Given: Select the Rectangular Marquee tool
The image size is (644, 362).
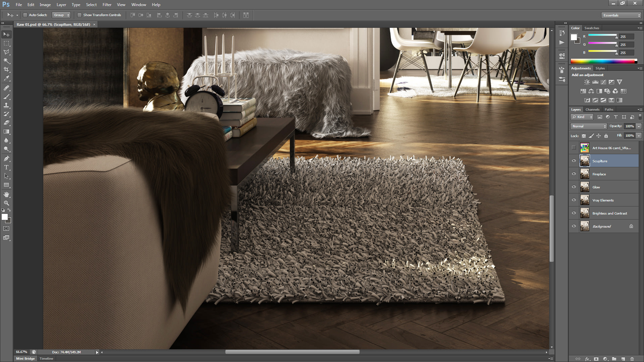Looking at the screenshot, I should coord(6,43).
